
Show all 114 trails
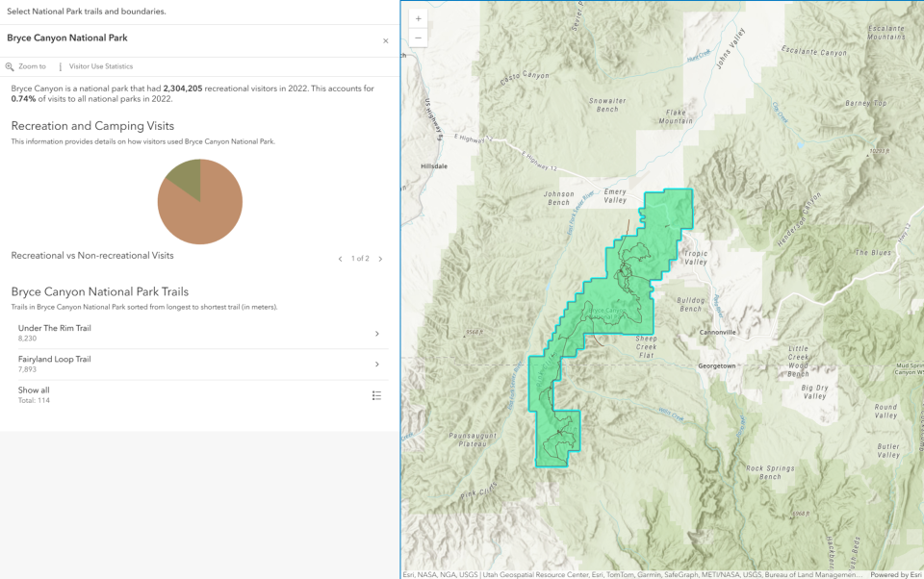[34, 390]
